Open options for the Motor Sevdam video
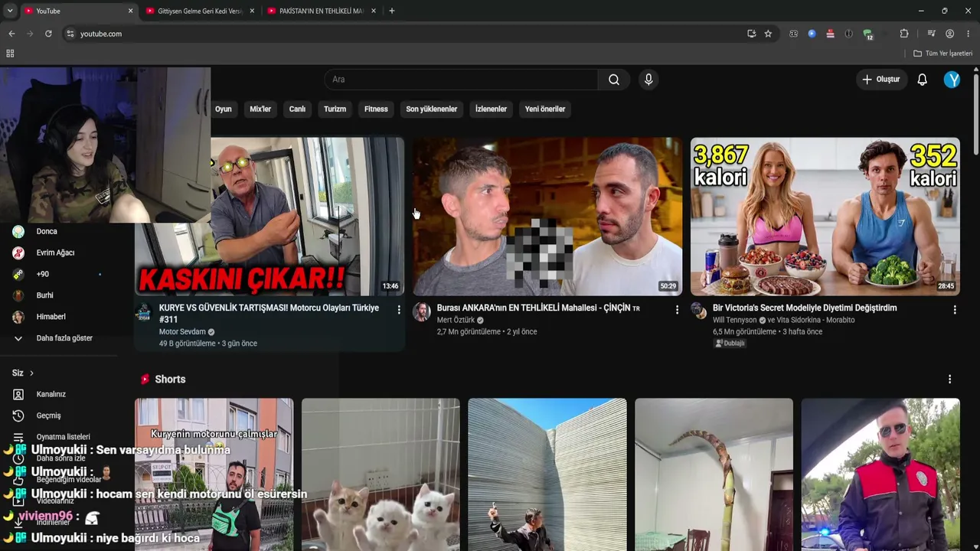 (x=399, y=309)
